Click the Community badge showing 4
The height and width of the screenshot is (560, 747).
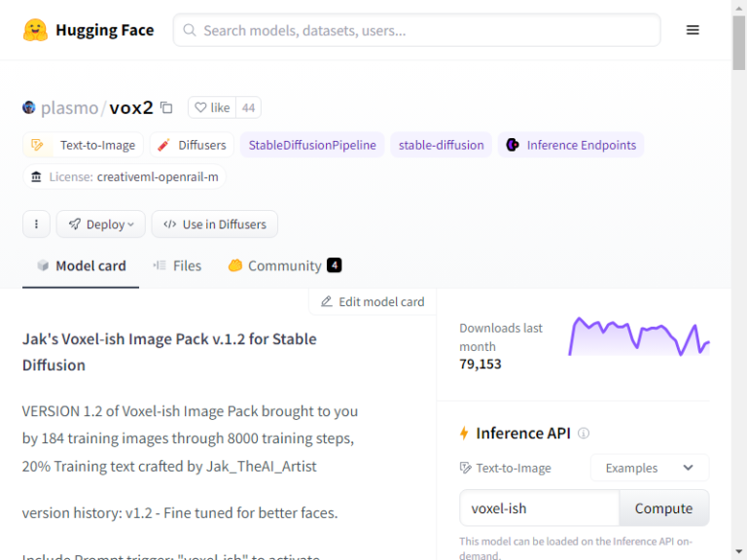(334, 264)
